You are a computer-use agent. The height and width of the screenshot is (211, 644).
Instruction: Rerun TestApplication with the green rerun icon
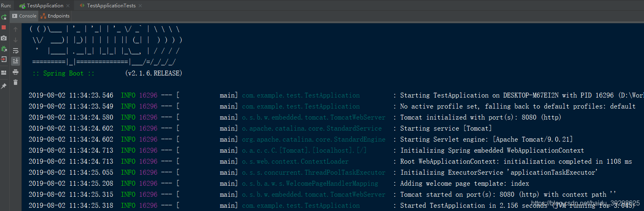(x=4, y=17)
